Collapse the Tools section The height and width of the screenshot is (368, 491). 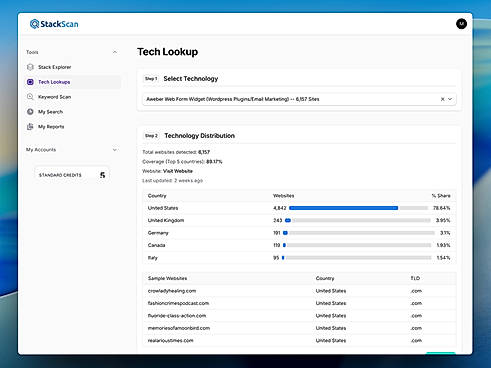click(x=115, y=52)
